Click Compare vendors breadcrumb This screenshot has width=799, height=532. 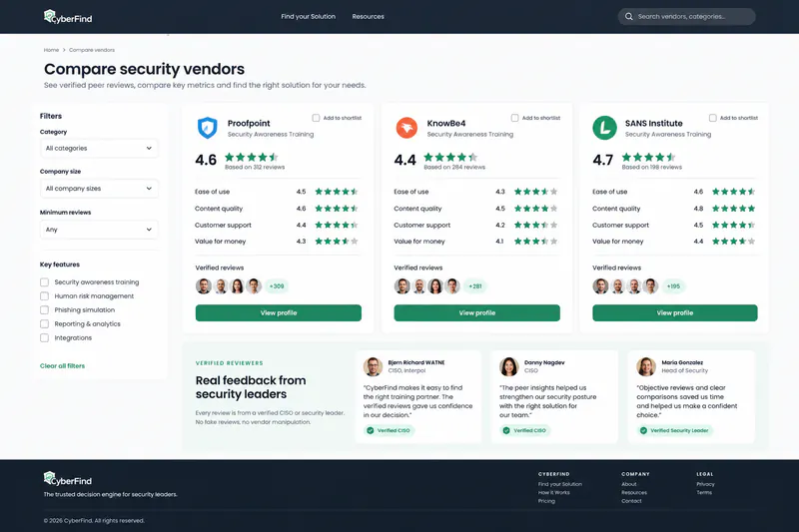[x=92, y=50]
